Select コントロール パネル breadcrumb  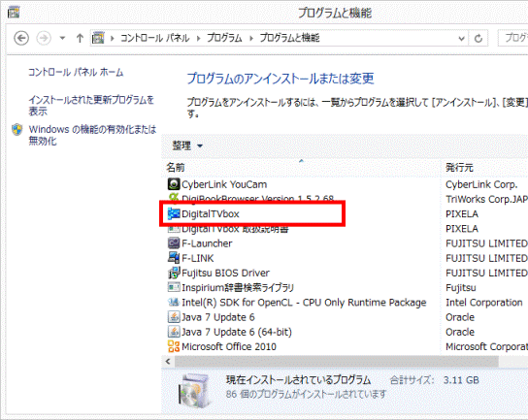[x=155, y=38]
